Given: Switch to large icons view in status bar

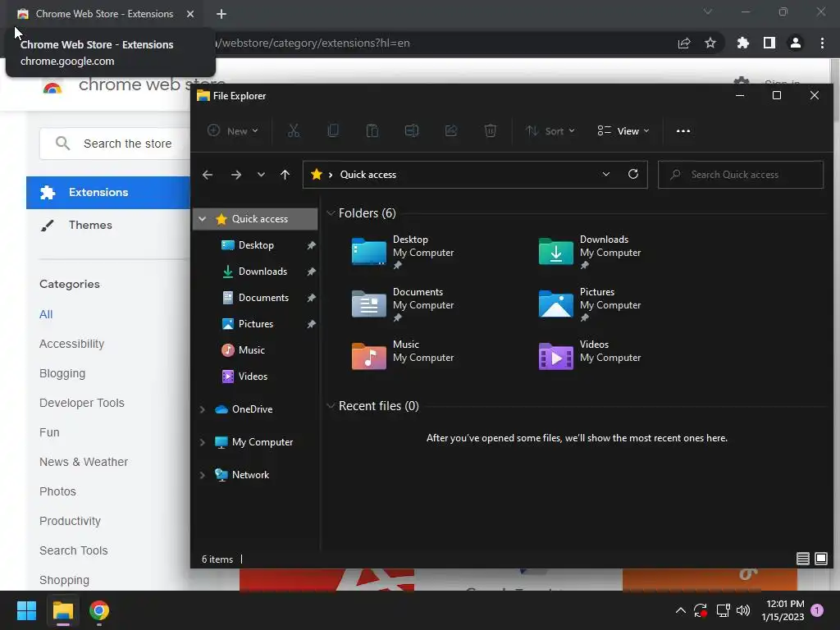Looking at the screenshot, I should pyautogui.click(x=820, y=559).
